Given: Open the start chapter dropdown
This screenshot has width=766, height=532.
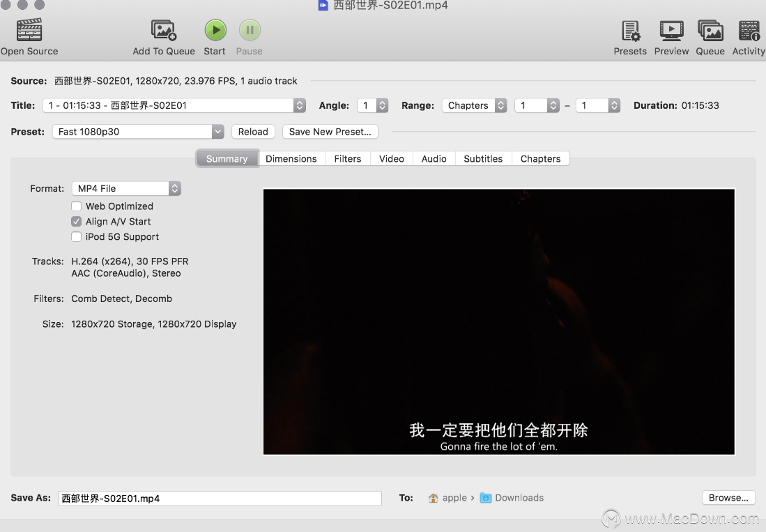Looking at the screenshot, I should coord(537,105).
